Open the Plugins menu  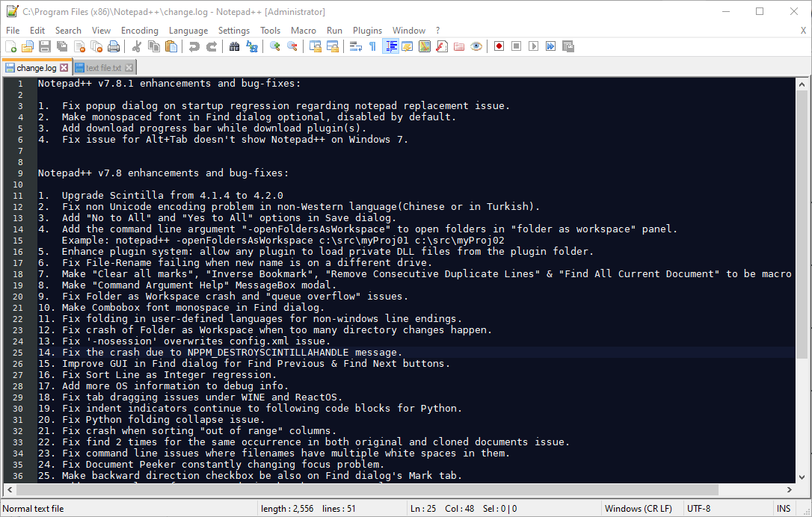367,31
